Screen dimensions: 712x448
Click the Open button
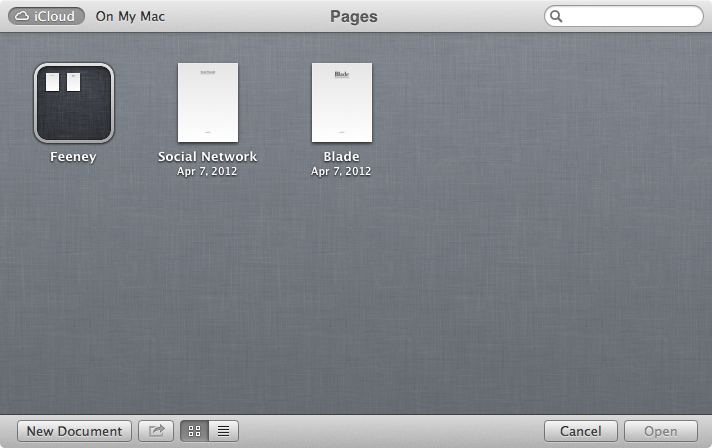(x=660, y=431)
